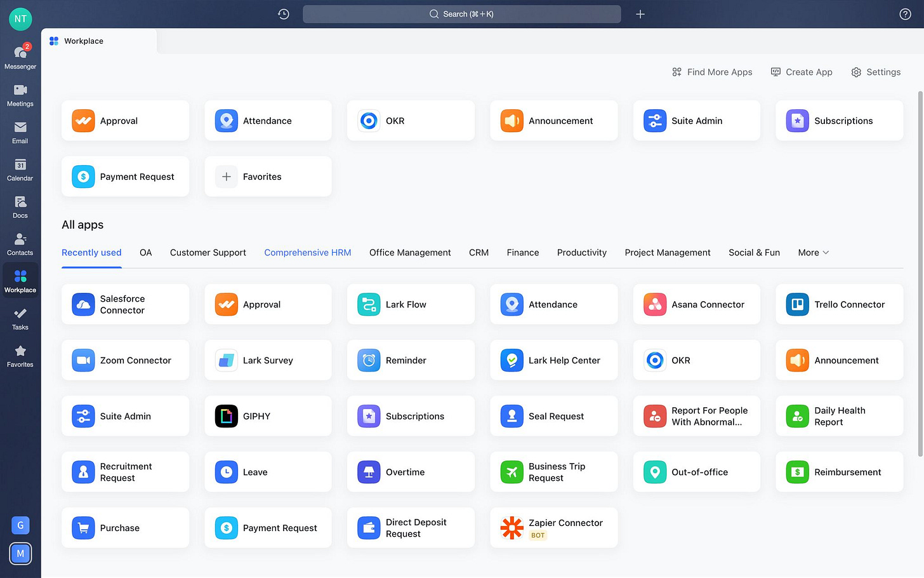Launch GIPHY app

pos(268,416)
